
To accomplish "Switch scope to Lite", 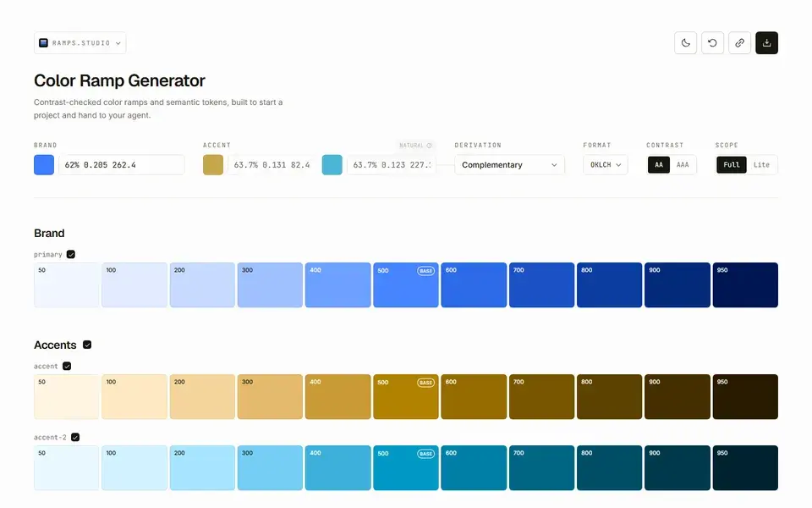I will coord(761,165).
